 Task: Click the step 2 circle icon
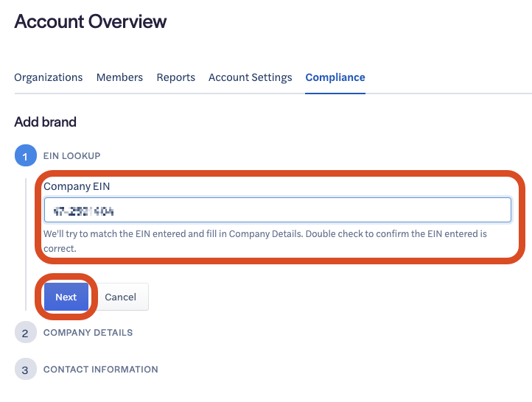(25, 333)
